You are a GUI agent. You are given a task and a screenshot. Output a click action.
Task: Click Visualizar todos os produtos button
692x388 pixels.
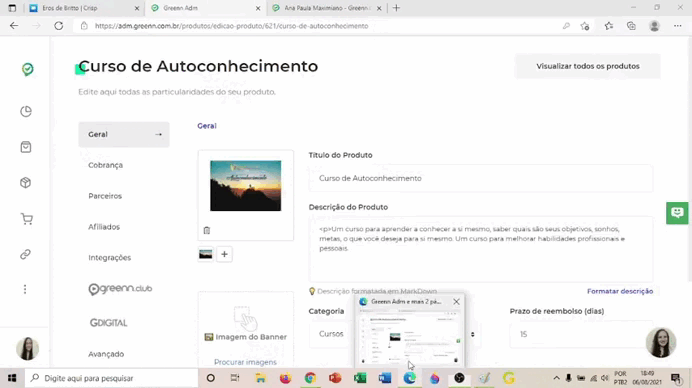click(x=588, y=66)
